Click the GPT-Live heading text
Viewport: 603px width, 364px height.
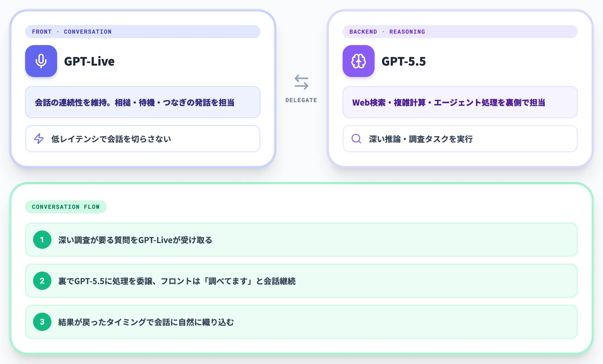click(89, 61)
